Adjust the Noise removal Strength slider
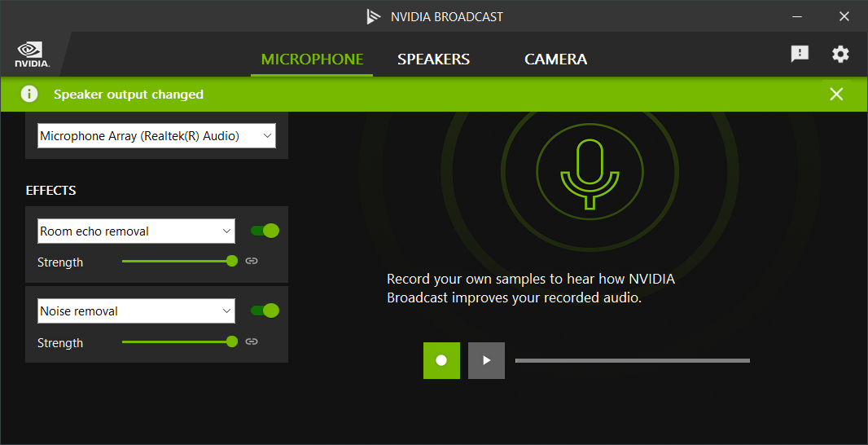868x445 pixels. (x=179, y=341)
